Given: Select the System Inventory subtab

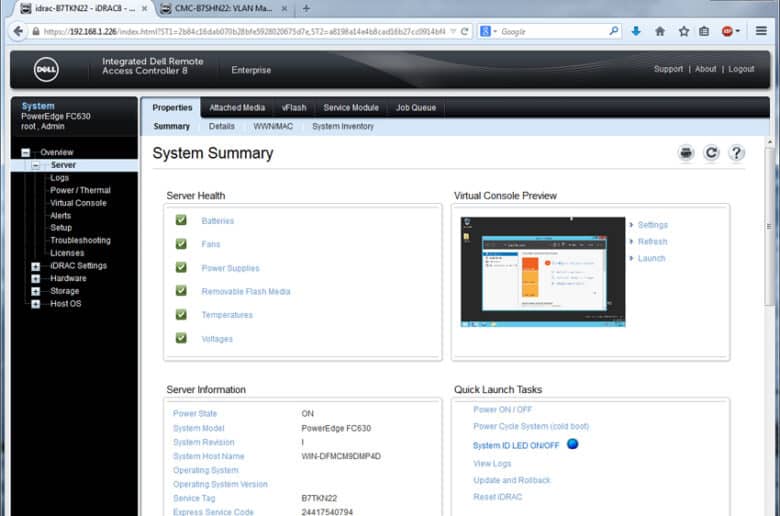Looking at the screenshot, I should click(x=343, y=126).
